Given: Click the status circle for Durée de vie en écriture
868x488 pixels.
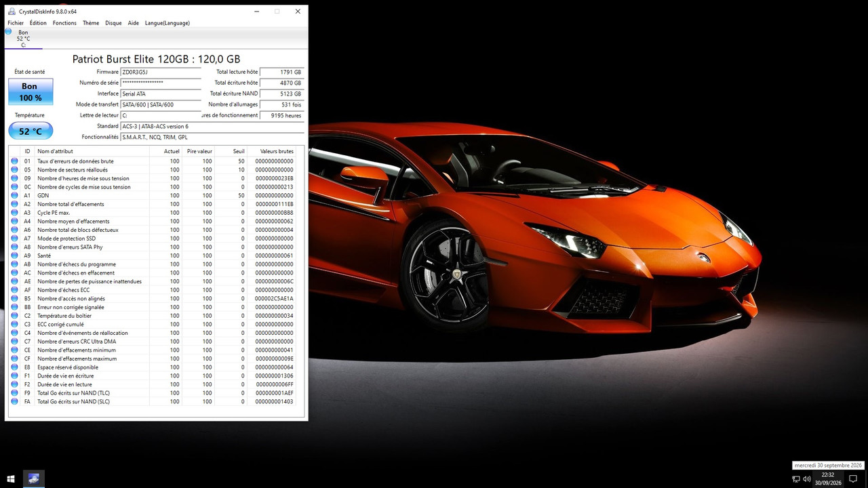Looking at the screenshot, I should pyautogui.click(x=14, y=375).
